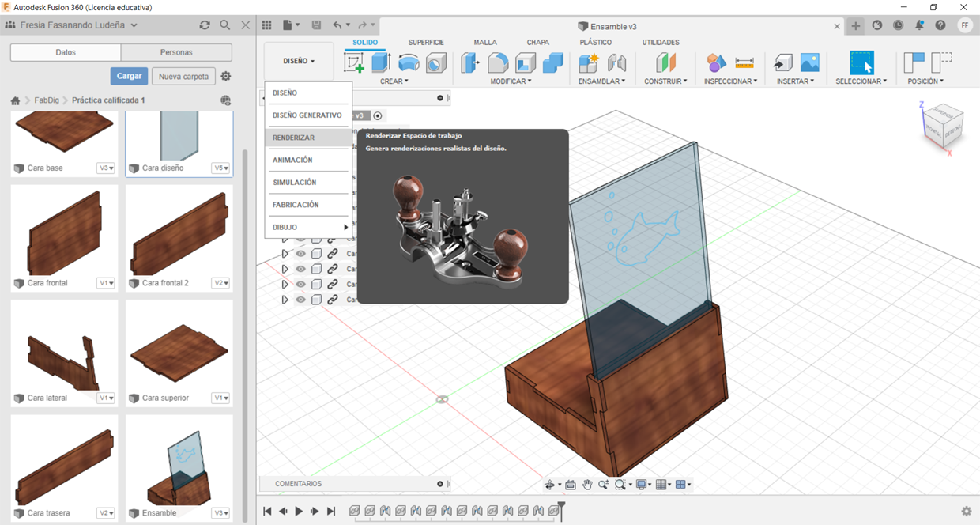Select the Hole tool

pos(436,62)
